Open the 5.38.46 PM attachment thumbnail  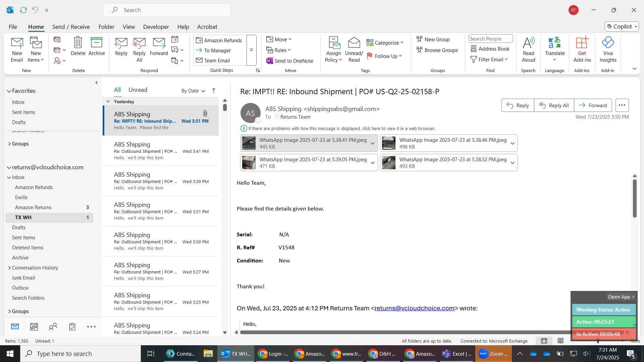tap(388, 143)
